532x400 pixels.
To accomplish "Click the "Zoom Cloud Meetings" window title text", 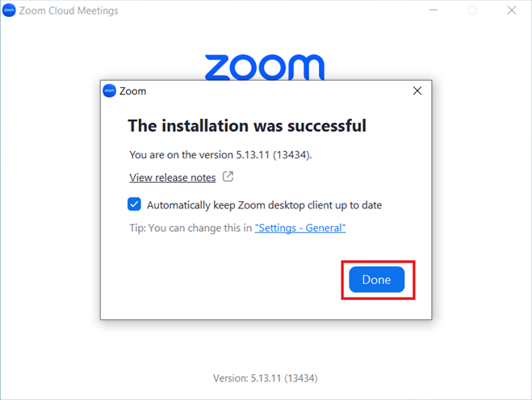I will click(x=69, y=11).
